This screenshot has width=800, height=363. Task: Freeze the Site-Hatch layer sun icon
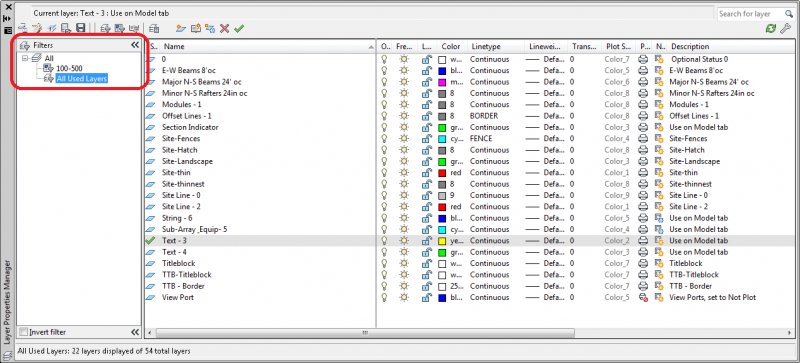pos(404,150)
